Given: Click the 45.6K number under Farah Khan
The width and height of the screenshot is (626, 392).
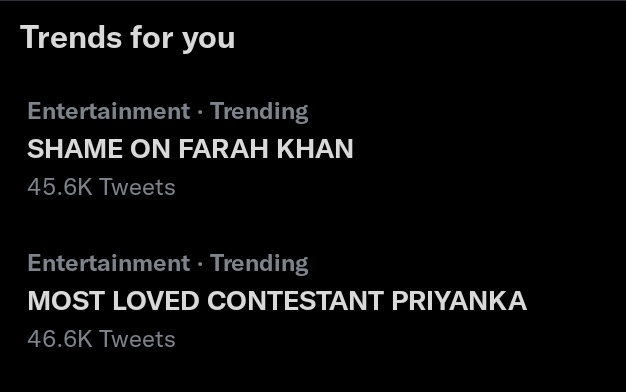Looking at the screenshot, I should pyautogui.click(x=60, y=187).
